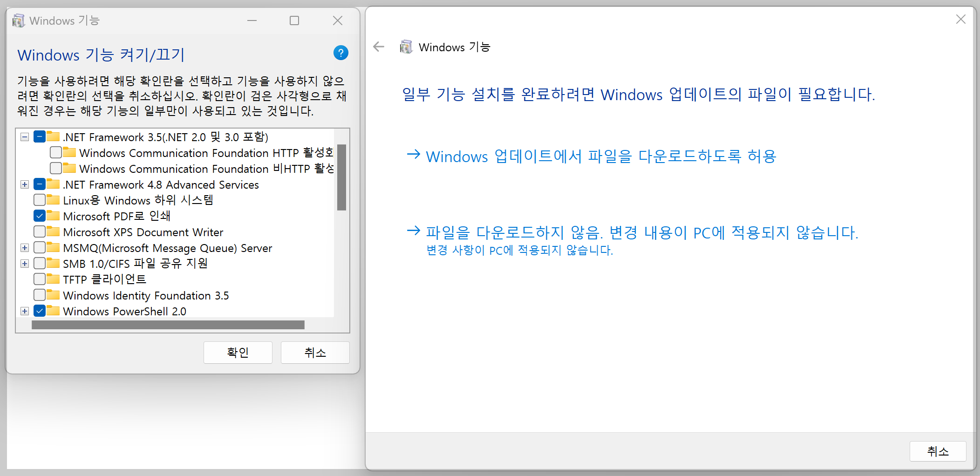The image size is (980, 476).
Task: Minimize the Windows 기능 features window
Action: point(252,20)
